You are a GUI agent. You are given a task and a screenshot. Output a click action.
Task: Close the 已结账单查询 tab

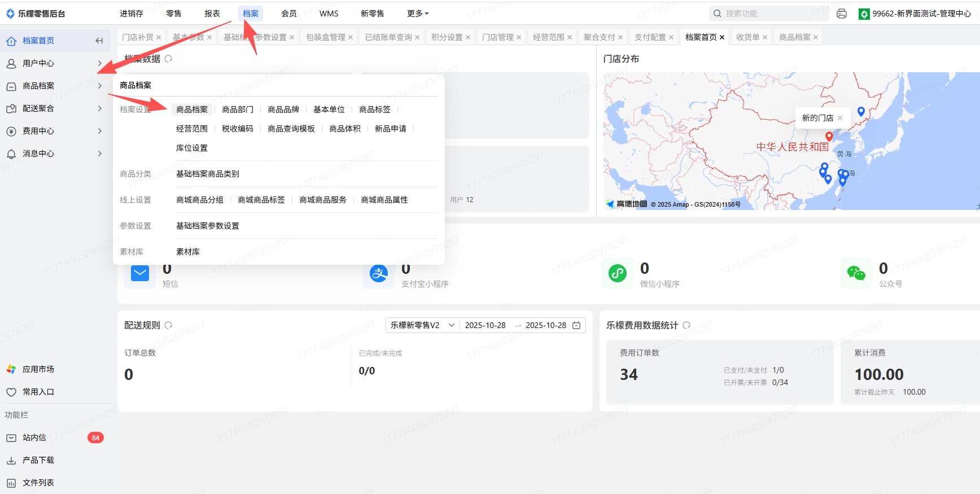tap(417, 38)
